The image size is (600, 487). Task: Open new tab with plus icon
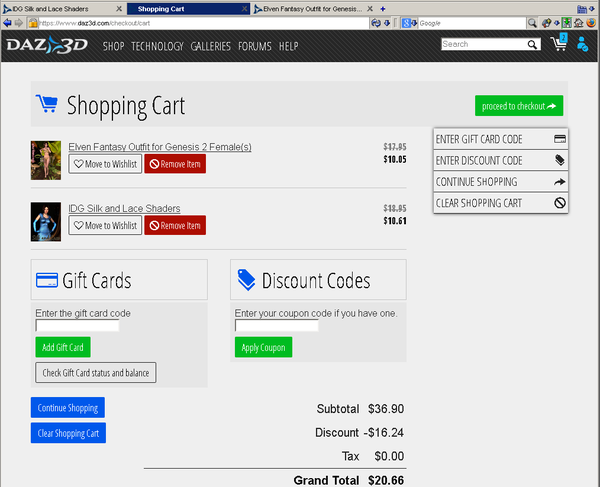click(x=383, y=9)
